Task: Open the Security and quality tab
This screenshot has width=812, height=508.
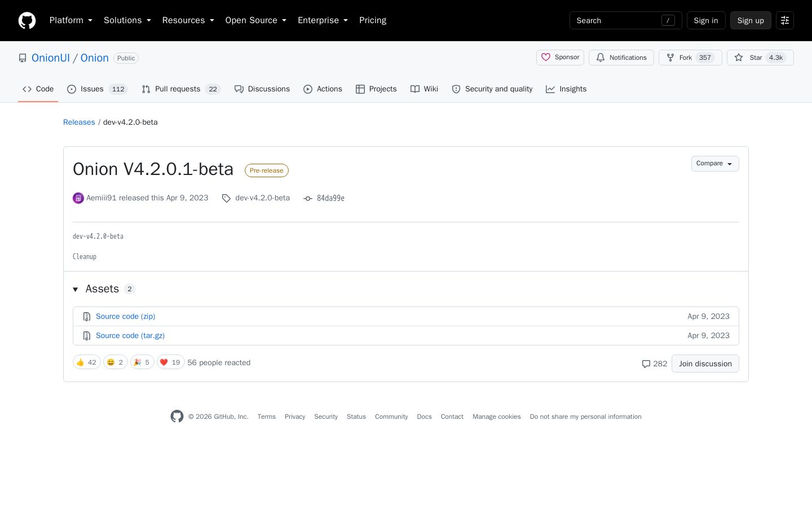Action: [492, 89]
